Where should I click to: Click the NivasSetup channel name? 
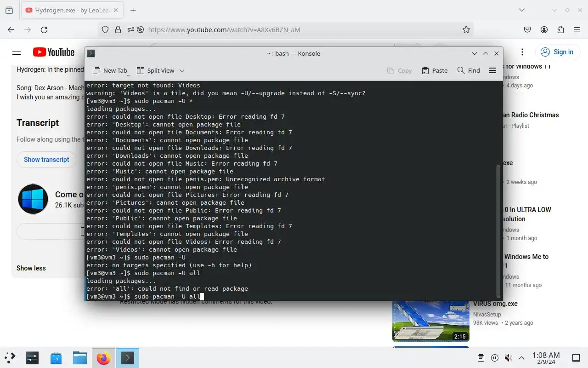click(x=487, y=315)
